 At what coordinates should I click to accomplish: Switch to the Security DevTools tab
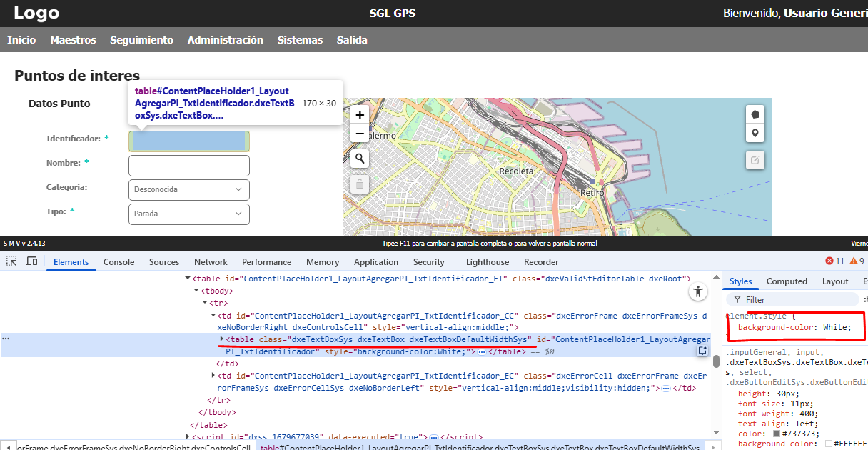pyautogui.click(x=428, y=262)
